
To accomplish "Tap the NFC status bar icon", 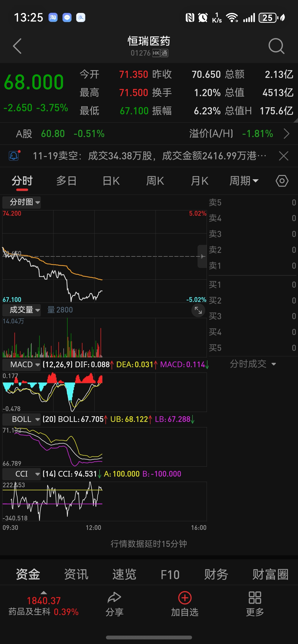I will (x=190, y=18).
